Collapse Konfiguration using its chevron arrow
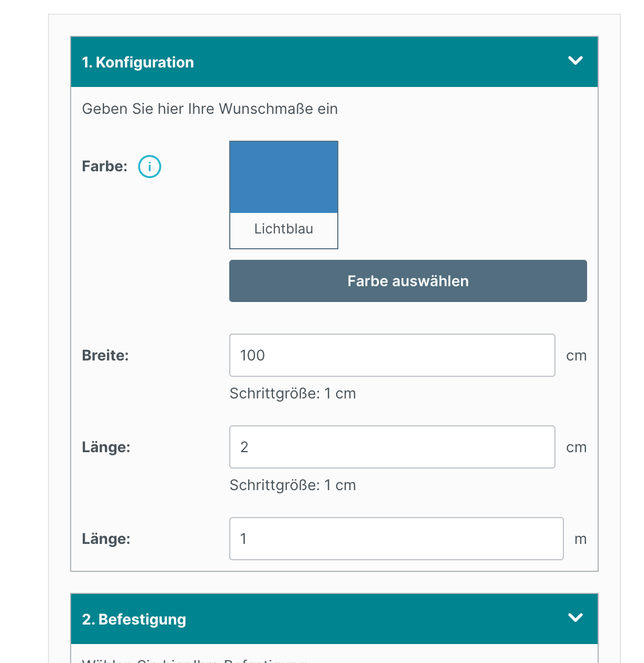This screenshot has width=644, height=663. click(575, 61)
